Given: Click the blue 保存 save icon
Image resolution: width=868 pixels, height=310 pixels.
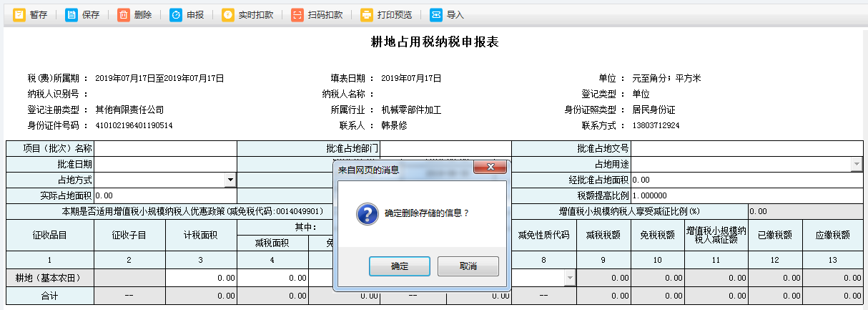Looking at the screenshot, I should coord(71,14).
